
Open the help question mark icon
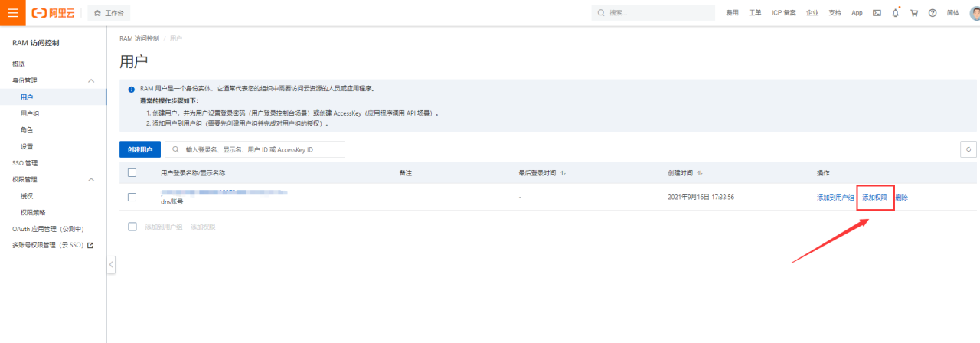[x=933, y=13]
